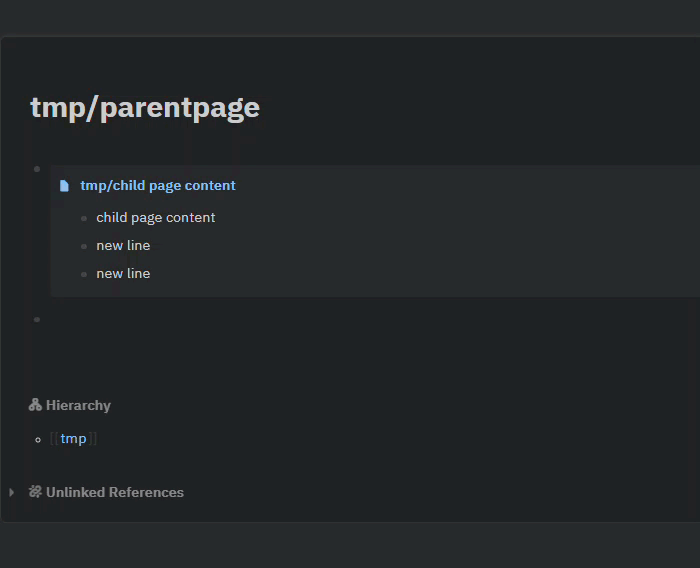
Task: Open the tmp/child page content embed link
Action: [x=158, y=185]
